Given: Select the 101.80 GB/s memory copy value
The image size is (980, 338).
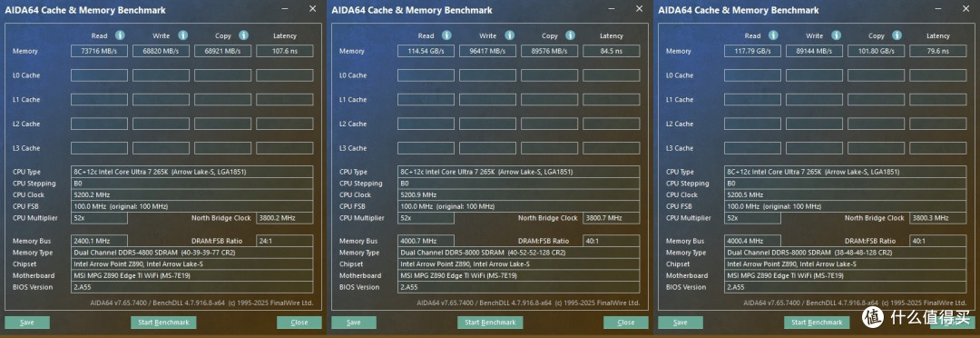Looking at the screenshot, I should [877, 51].
